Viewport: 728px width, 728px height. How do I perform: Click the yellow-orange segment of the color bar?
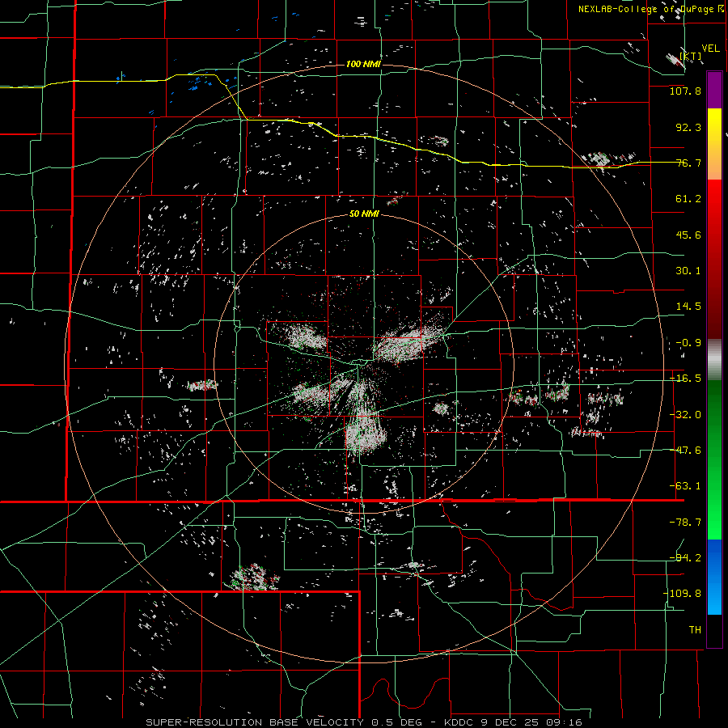(x=714, y=144)
